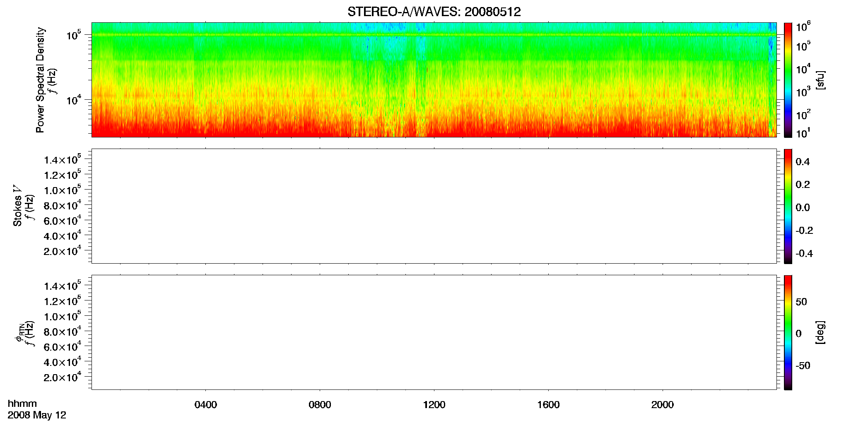Image resolution: width=868 pixels, height=447 pixels.
Task: Click the 0400 time axis label
Action: (x=206, y=405)
